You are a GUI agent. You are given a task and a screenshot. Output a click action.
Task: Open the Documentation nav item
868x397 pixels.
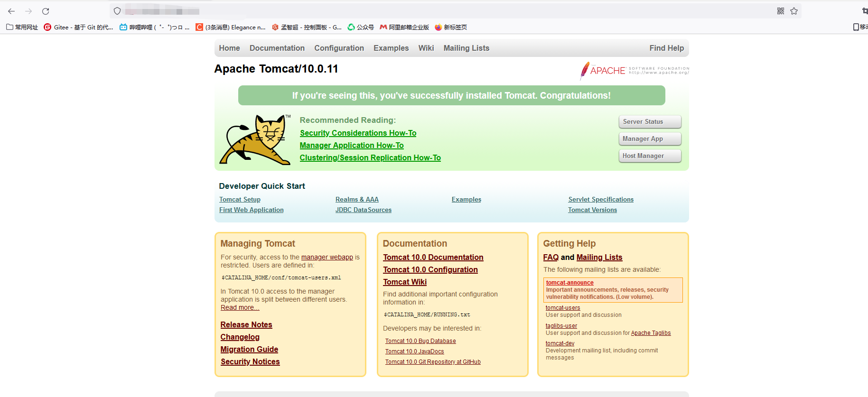tap(277, 48)
